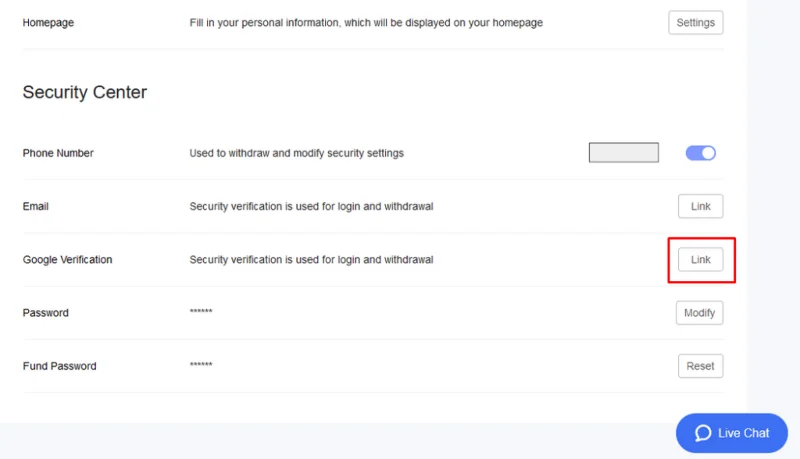The height and width of the screenshot is (459, 800).
Task: Click the Email row label
Action: tap(36, 206)
